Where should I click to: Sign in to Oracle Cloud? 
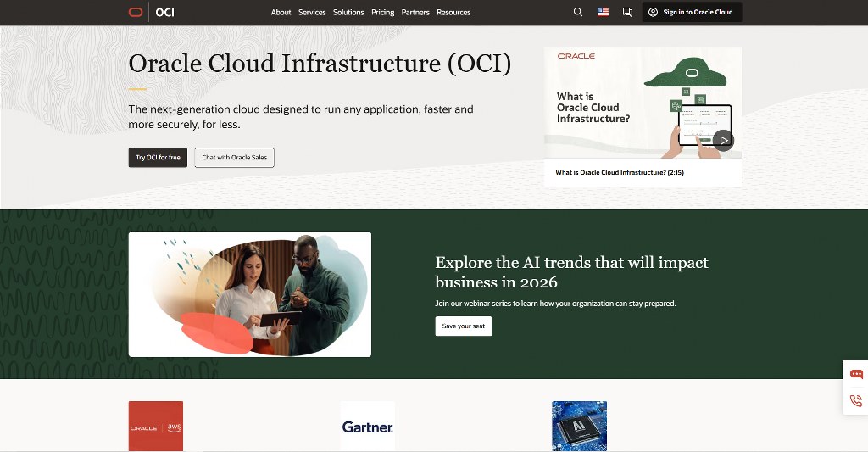(x=692, y=12)
